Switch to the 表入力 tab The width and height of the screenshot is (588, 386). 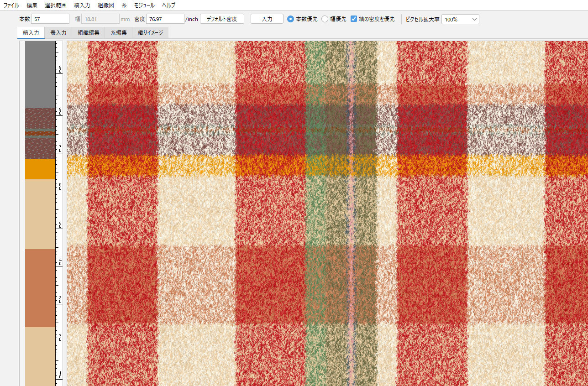tap(58, 33)
